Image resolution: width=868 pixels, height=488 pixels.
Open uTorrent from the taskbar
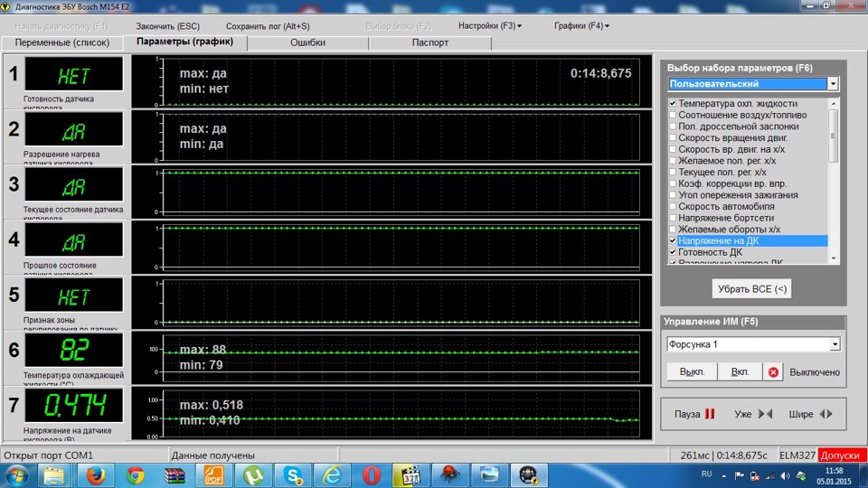pyautogui.click(x=254, y=474)
